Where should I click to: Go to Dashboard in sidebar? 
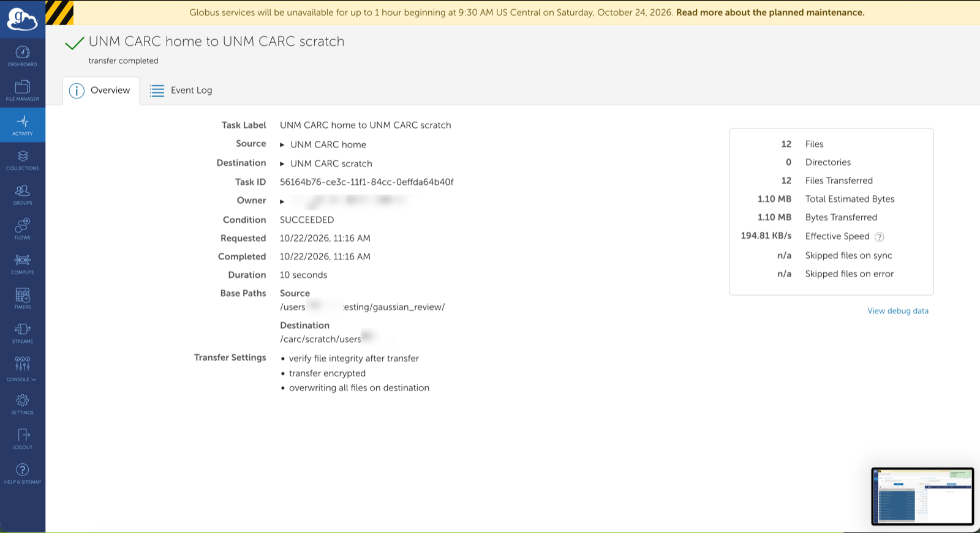click(x=23, y=56)
